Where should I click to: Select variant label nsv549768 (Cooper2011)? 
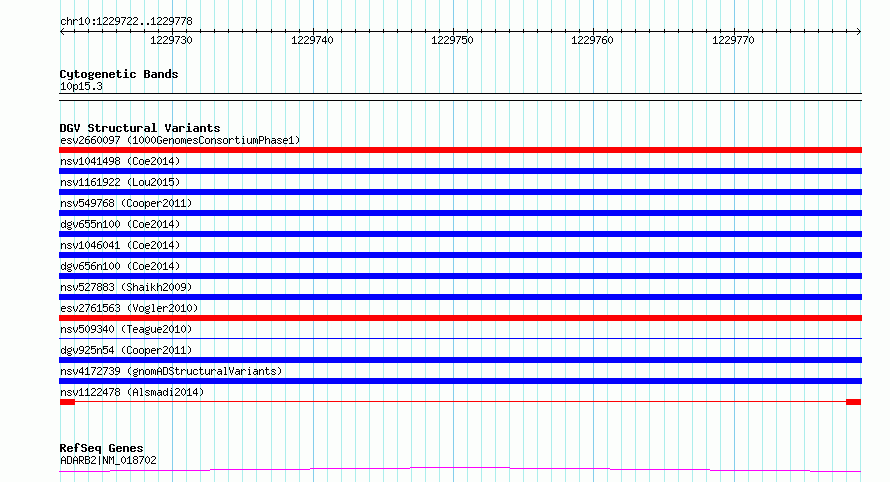pyautogui.click(x=126, y=203)
